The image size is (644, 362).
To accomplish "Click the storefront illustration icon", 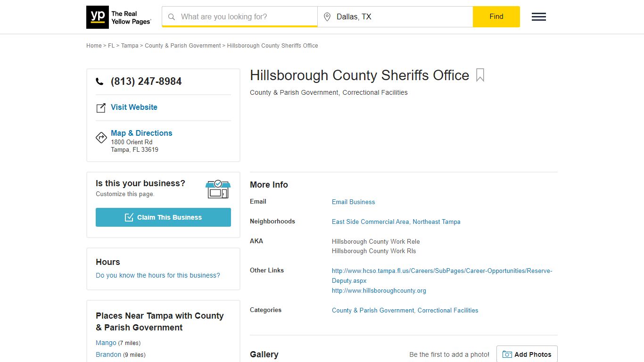I will point(218,189).
